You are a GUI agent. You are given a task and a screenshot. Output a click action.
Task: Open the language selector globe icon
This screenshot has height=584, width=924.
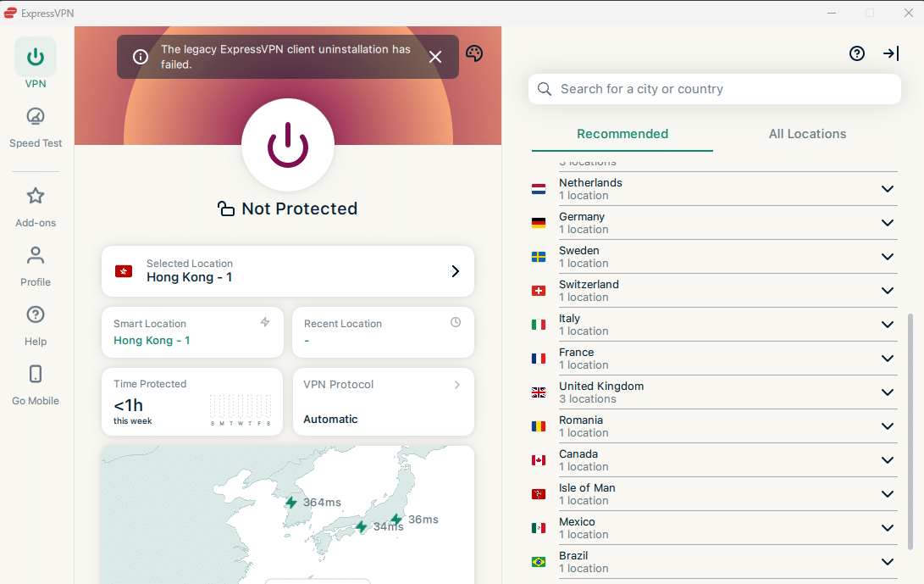click(x=473, y=53)
